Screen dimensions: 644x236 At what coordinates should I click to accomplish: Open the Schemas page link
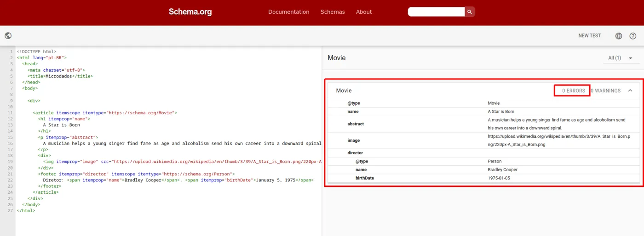pos(333,12)
